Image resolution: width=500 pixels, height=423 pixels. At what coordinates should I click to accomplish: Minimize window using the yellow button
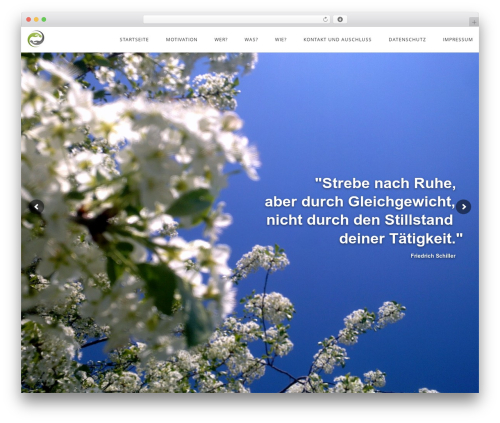(x=36, y=19)
